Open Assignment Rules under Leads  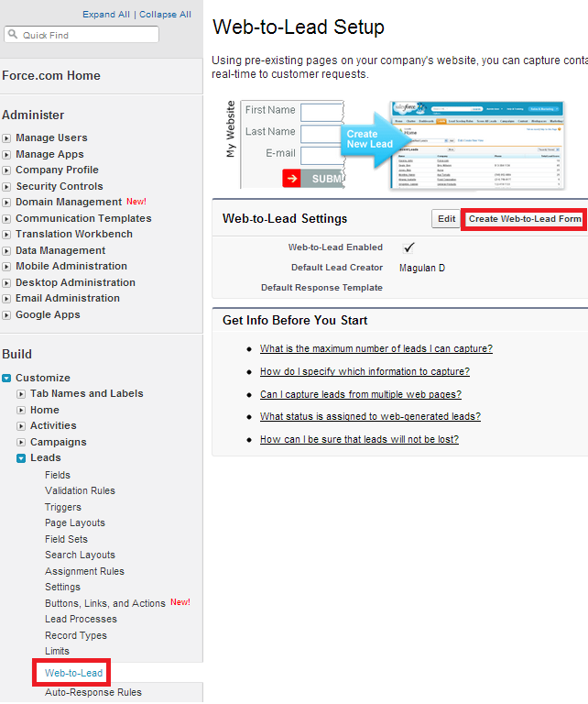click(84, 571)
